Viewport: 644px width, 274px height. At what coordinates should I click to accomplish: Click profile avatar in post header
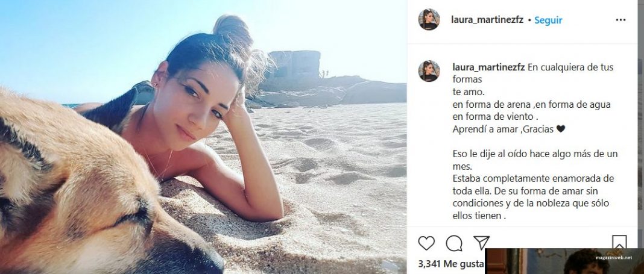[x=429, y=20]
